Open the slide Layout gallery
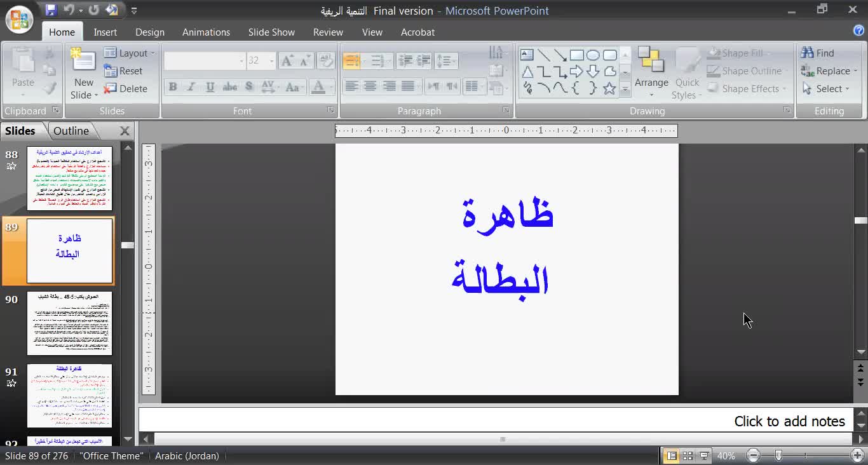The height and width of the screenshot is (465, 868). [130, 53]
